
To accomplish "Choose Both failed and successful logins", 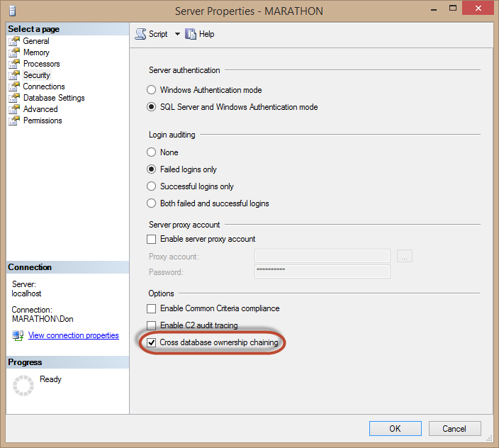I will 151,203.
